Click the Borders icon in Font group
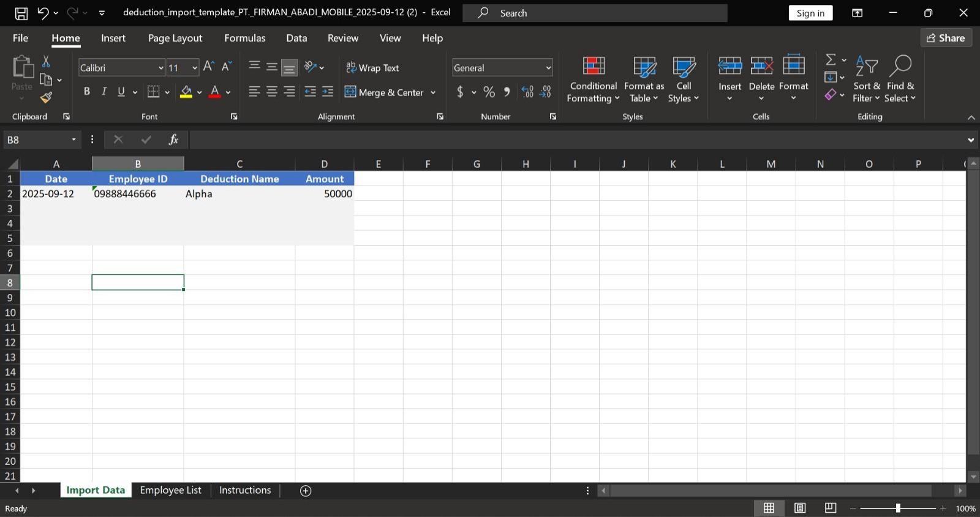980x517 pixels. 154,92
